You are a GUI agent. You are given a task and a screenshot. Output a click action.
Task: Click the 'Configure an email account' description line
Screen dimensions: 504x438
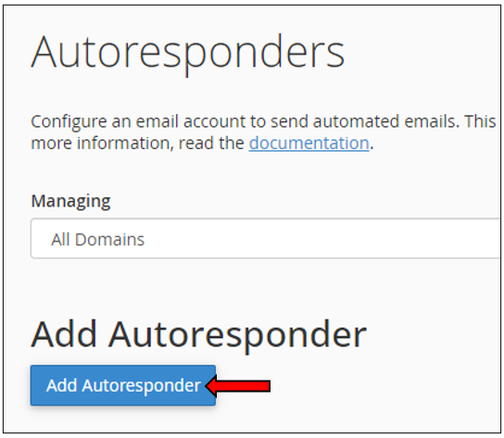click(x=263, y=121)
